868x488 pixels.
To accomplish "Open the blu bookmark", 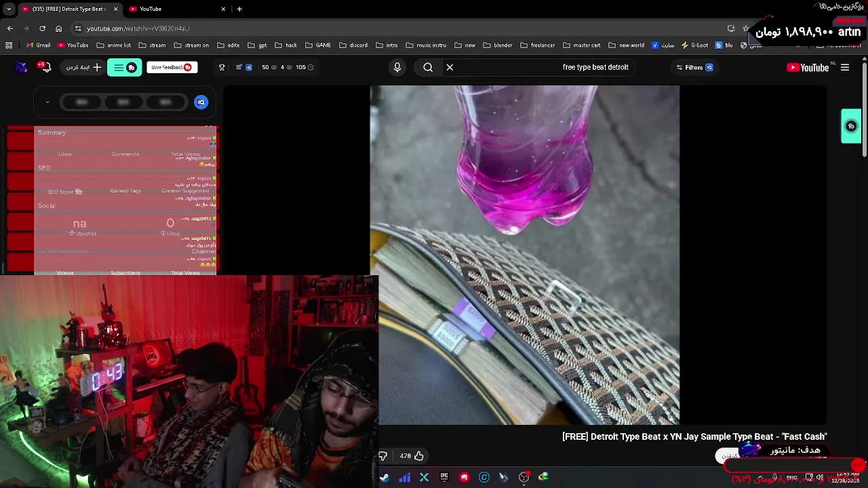I will [724, 45].
